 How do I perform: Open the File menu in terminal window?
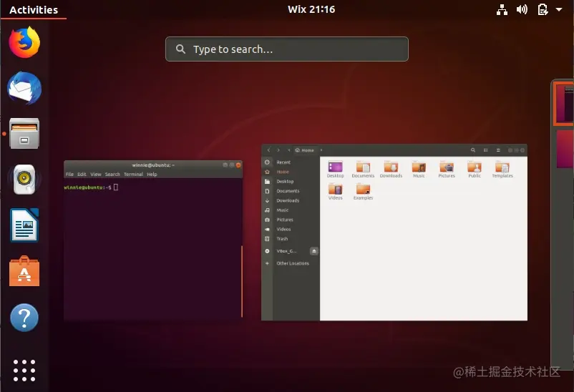click(x=69, y=175)
